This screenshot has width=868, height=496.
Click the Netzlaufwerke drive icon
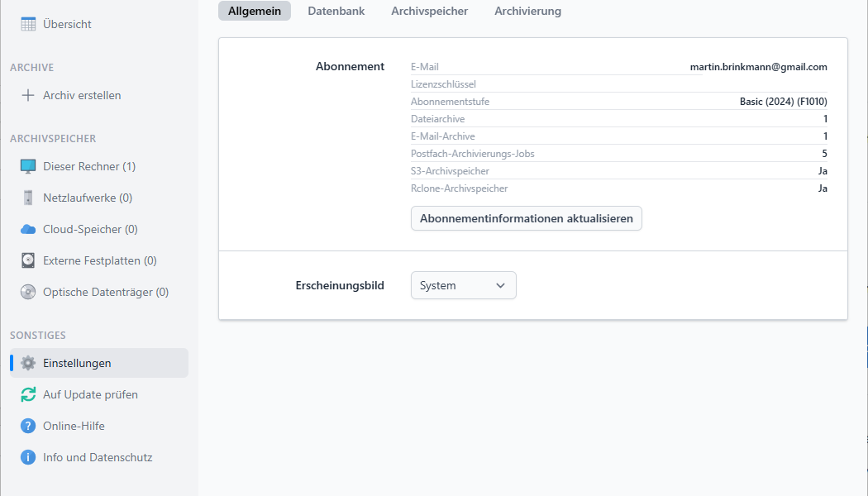point(28,198)
